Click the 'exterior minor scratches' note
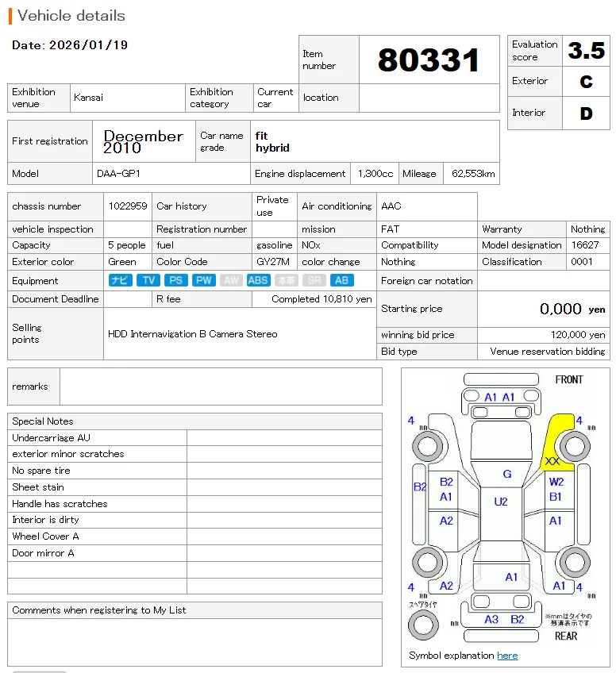Viewport: 616px width, 673px height. point(67,454)
